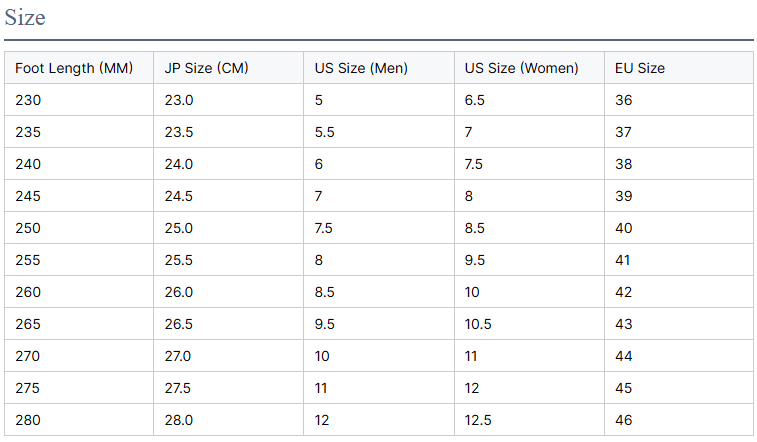Screen dimensions: 757x442
Task: Select the 230 foot length cell
Action: (28, 100)
